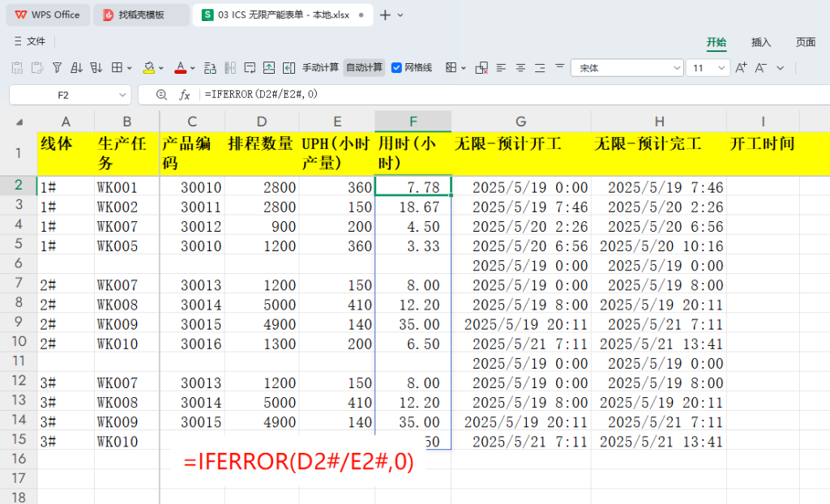Click the clear overlapping squares icon
The image size is (830, 504).
click(481, 68)
